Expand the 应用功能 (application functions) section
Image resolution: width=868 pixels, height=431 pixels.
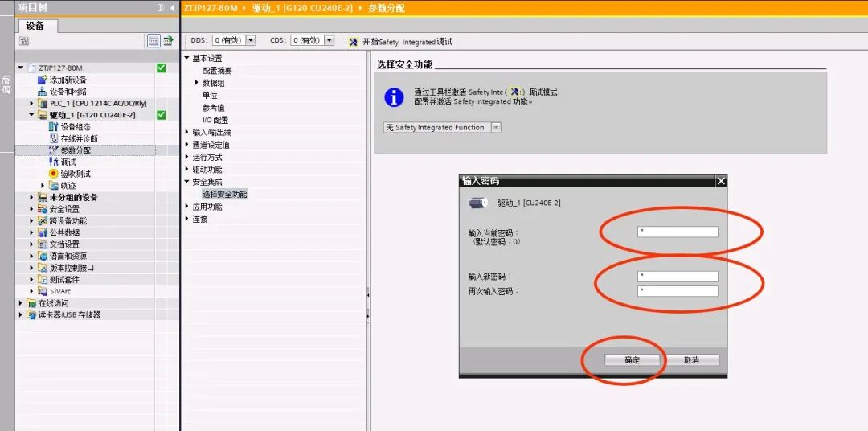coord(187,207)
